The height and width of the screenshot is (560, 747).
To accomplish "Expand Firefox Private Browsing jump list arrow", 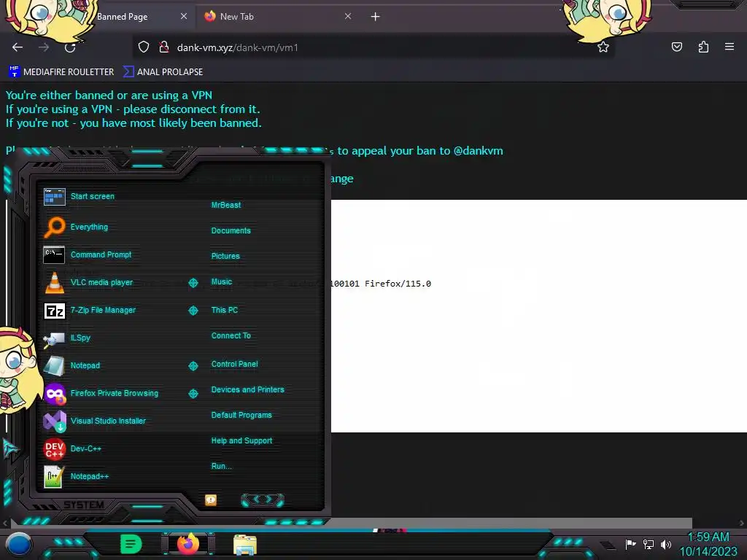I will pos(193,393).
